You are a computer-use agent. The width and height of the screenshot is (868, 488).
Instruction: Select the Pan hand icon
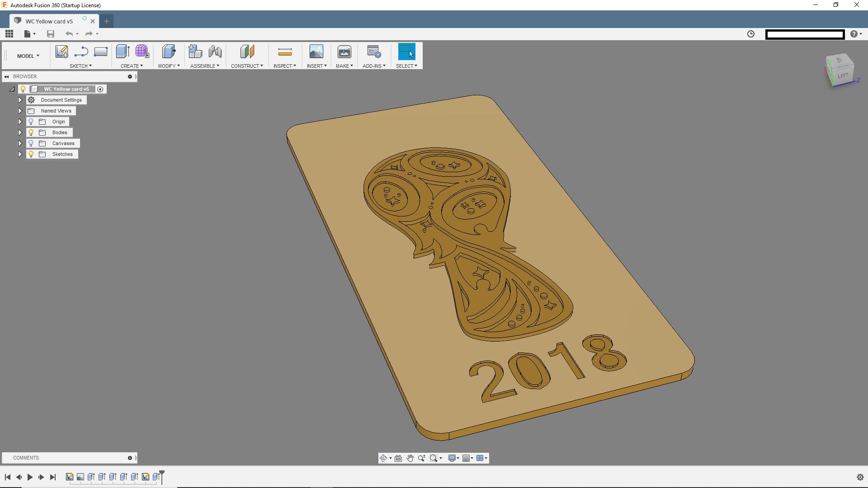point(410,458)
